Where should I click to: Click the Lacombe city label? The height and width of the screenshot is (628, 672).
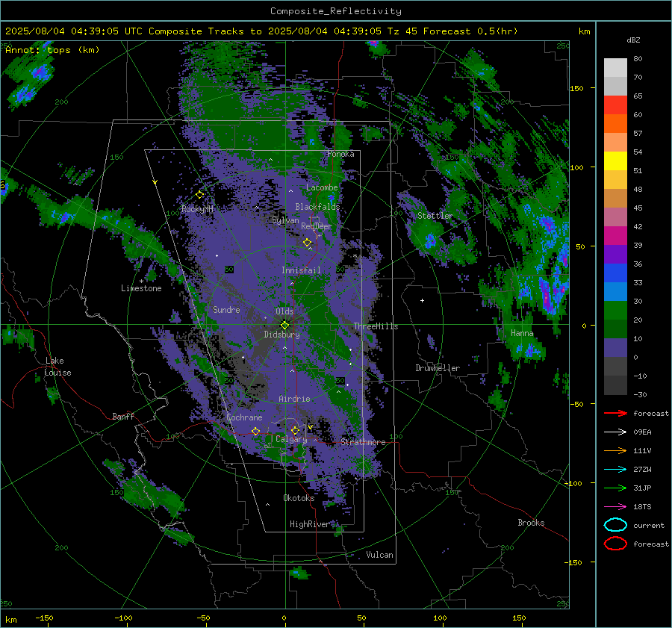tap(322, 187)
